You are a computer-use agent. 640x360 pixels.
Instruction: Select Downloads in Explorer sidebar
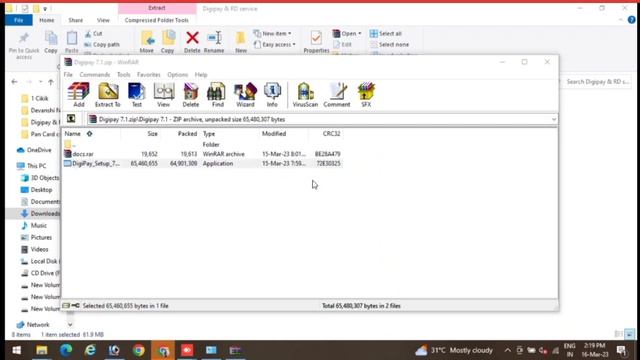pyautogui.click(x=40, y=213)
